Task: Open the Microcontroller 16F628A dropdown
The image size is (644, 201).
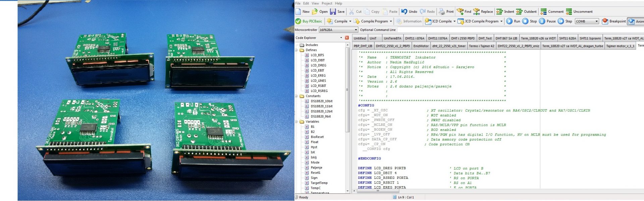Action: 356,30
